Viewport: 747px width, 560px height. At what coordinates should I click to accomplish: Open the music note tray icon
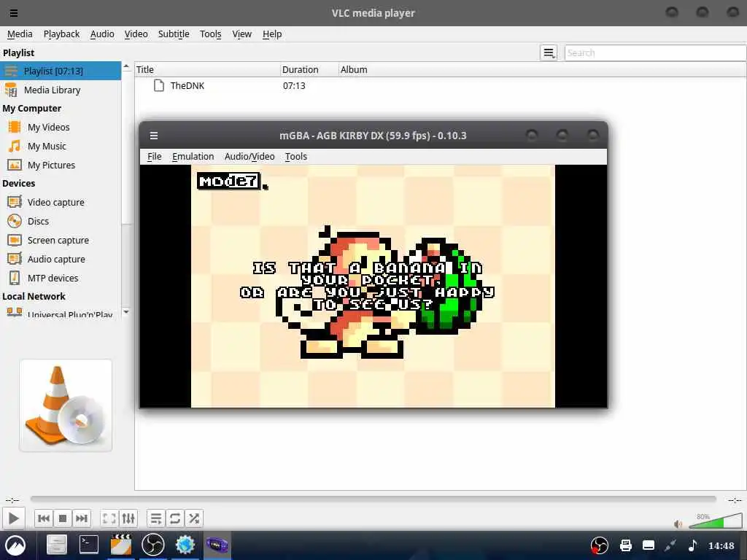pyautogui.click(x=693, y=545)
